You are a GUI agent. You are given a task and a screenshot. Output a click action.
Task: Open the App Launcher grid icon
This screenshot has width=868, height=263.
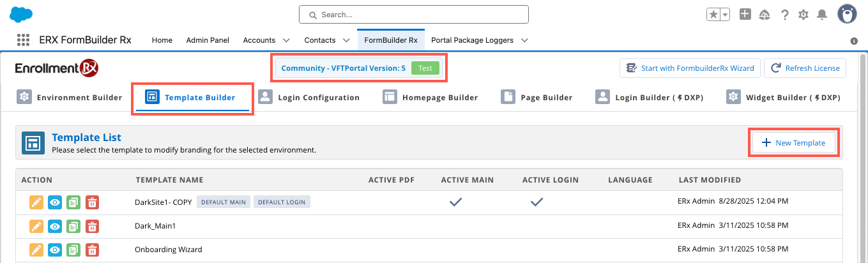tap(24, 40)
